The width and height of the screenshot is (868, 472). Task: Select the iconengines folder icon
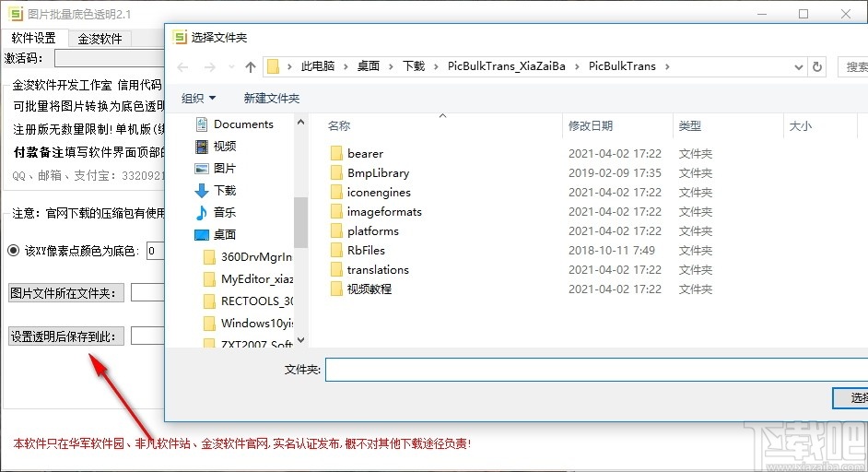[336, 193]
